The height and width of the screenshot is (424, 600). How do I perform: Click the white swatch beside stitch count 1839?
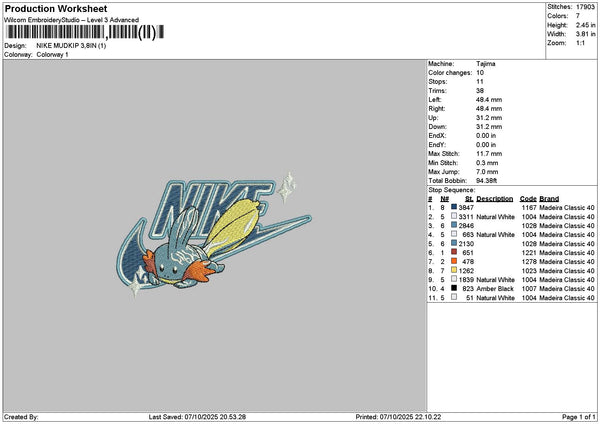[x=454, y=279]
